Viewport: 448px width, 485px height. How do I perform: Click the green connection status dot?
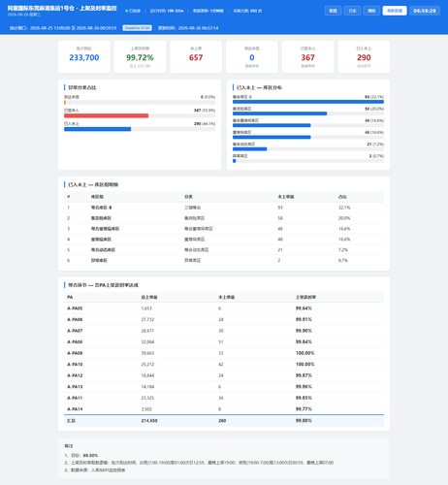[126, 11]
